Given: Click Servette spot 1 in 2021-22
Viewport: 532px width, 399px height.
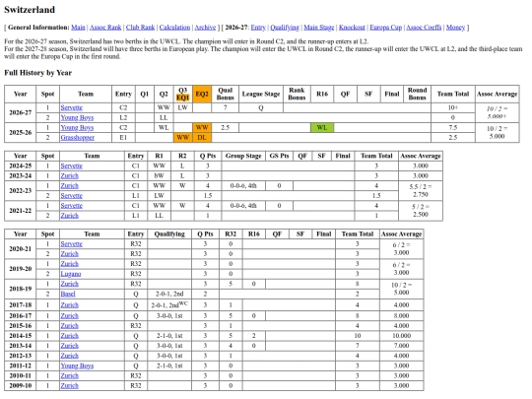Looking at the screenshot, I should (72, 206).
